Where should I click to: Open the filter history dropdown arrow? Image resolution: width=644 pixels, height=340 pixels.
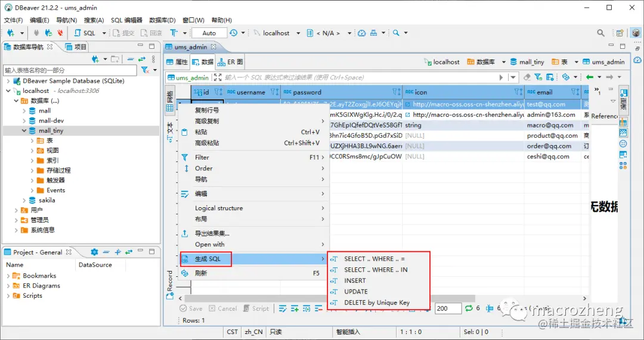(513, 77)
